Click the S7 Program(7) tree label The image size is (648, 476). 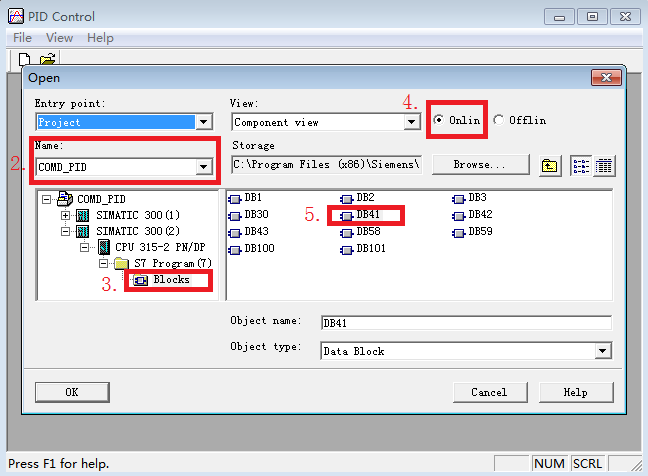tap(173, 263)
